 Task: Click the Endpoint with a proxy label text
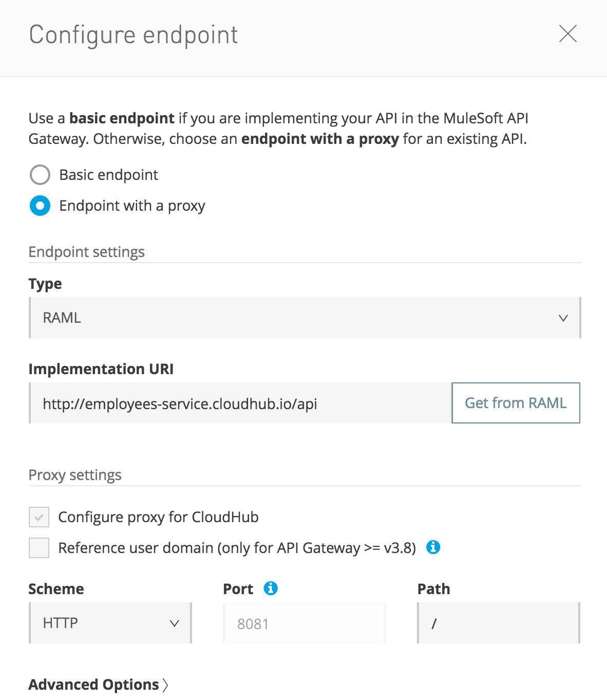132,206
